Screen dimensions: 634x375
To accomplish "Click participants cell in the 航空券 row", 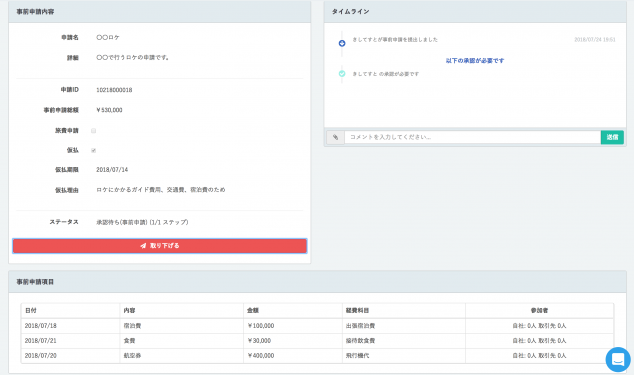I will [539, 356].
